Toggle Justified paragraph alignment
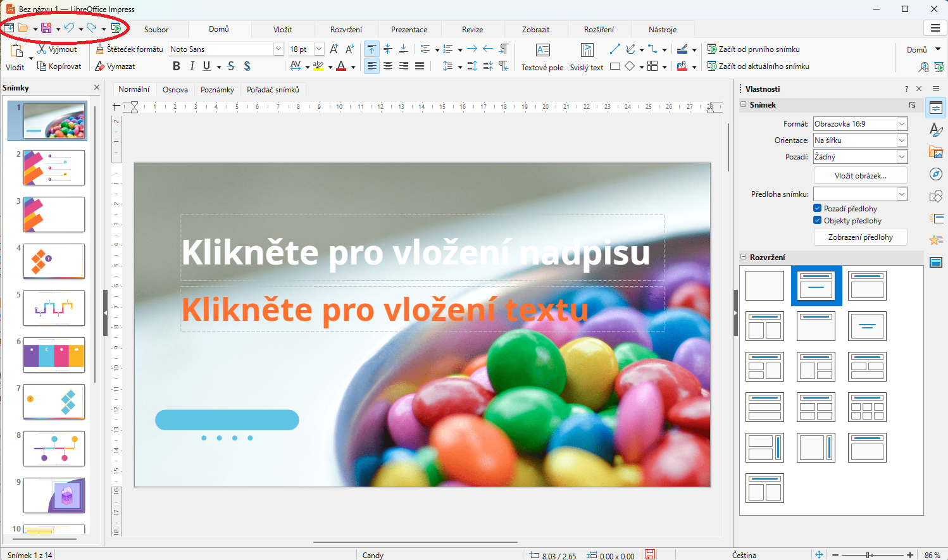The height and width of the screenshot is (560, 948). (419, 66)
